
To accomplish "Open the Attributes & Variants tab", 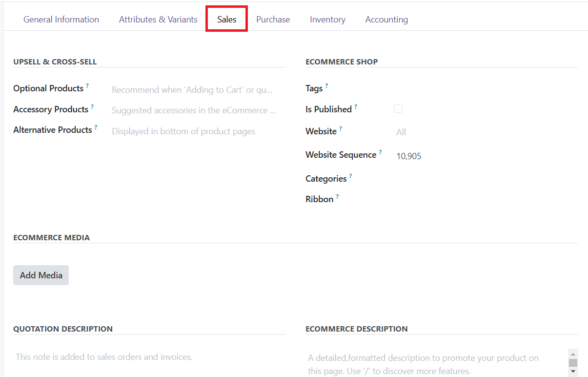I will [x=158, y=20].
